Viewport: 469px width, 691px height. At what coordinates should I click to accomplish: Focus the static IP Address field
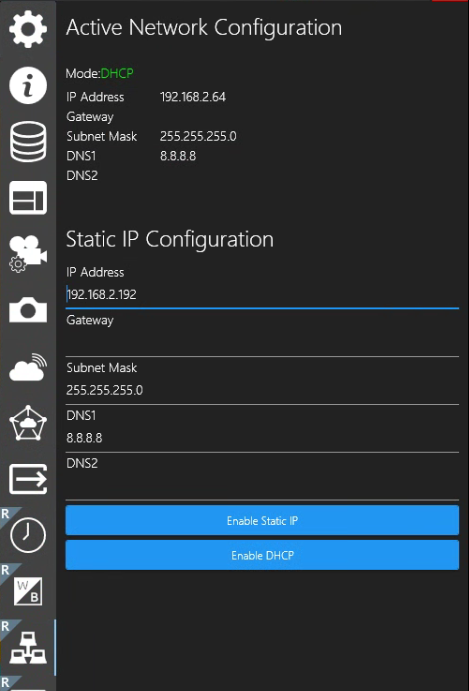coord(262,295)
